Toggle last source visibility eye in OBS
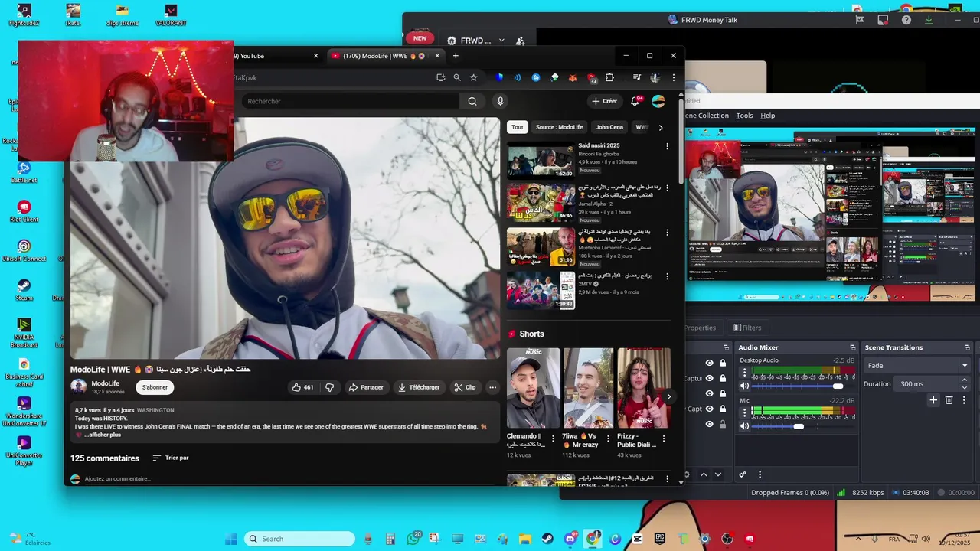 (x=709, y=424)
